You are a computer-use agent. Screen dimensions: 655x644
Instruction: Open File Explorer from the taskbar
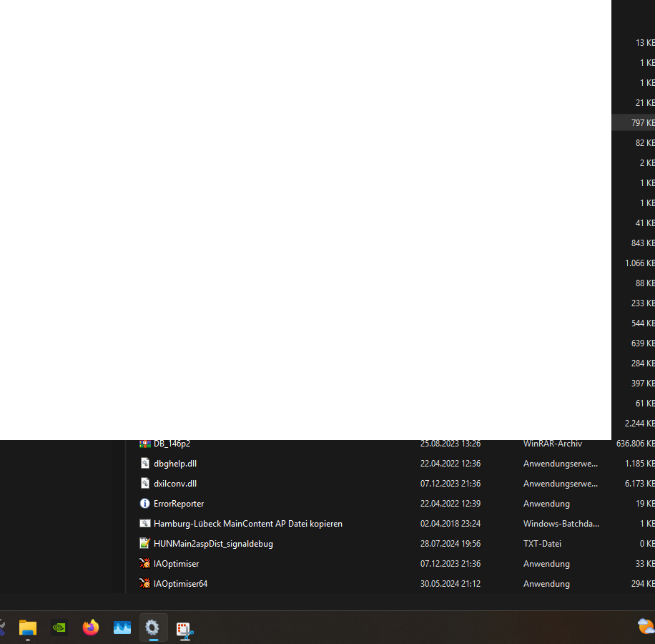[28, 628]
